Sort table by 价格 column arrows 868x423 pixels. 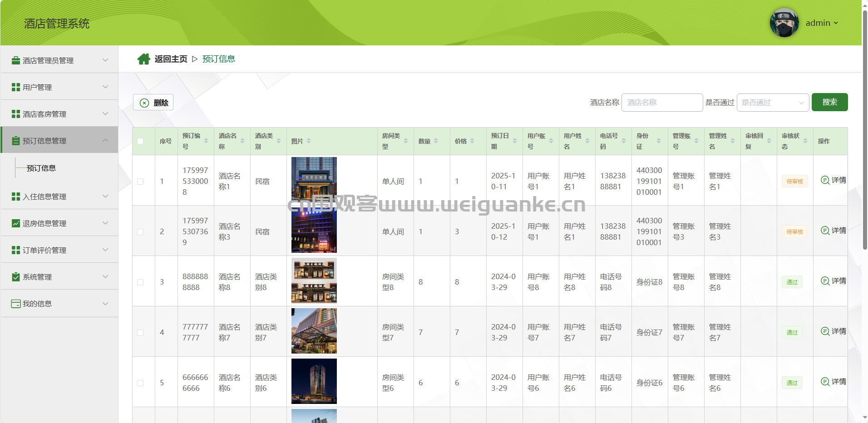click(x=472, y=141)
